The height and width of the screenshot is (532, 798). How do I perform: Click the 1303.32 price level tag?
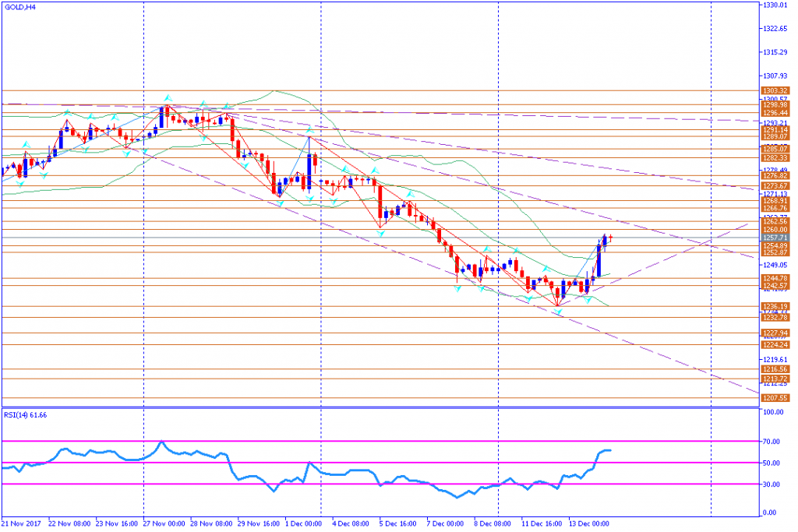click(x=775, y=90)
